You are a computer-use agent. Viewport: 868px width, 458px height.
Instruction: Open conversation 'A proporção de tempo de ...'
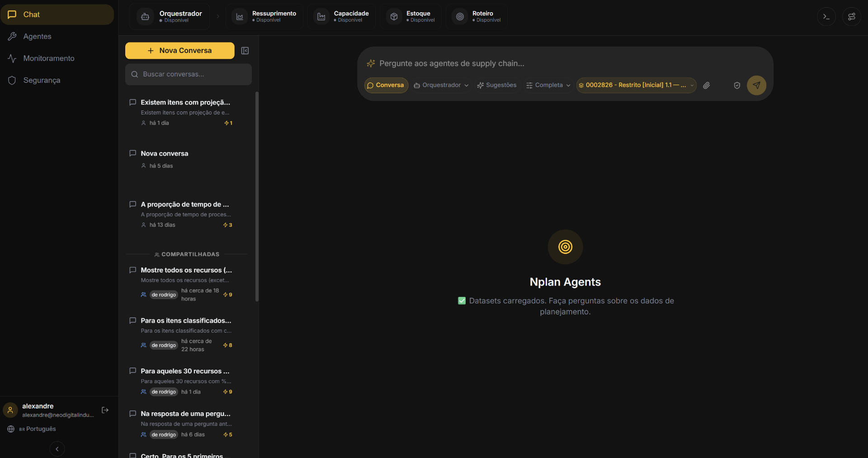point(188,214)
